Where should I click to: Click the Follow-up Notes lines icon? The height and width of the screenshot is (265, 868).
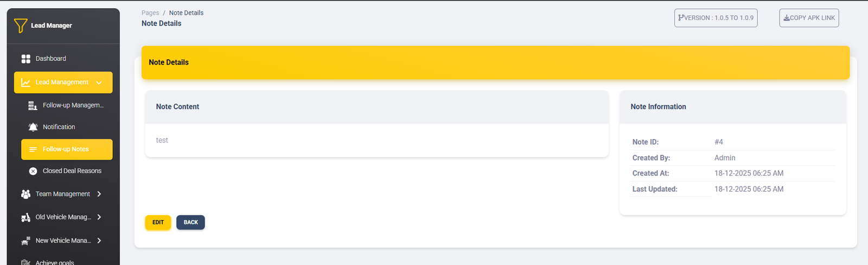[33, 149]
